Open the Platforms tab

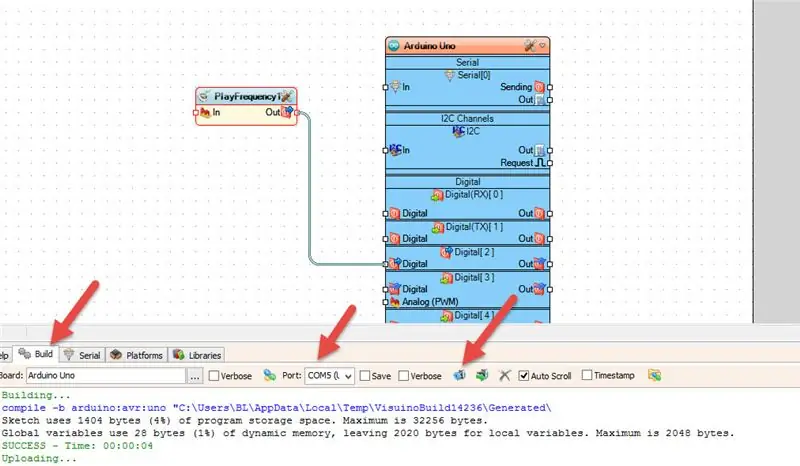(136, 355)
